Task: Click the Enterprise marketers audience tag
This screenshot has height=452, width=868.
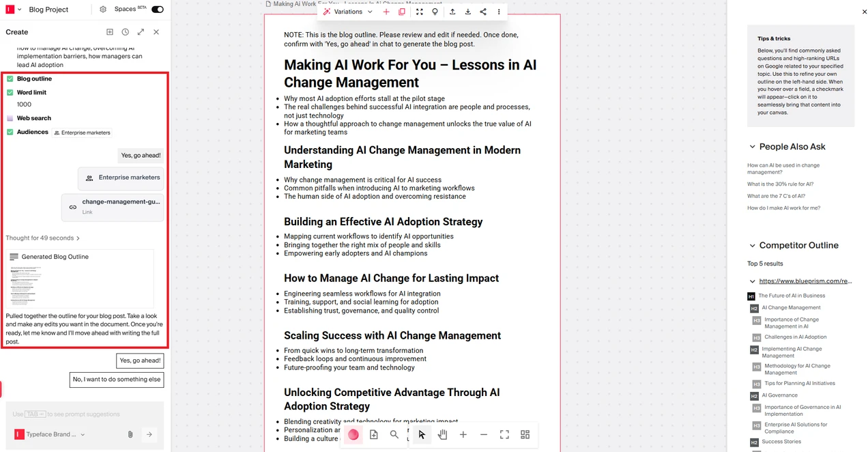Action: coord(82,132)
